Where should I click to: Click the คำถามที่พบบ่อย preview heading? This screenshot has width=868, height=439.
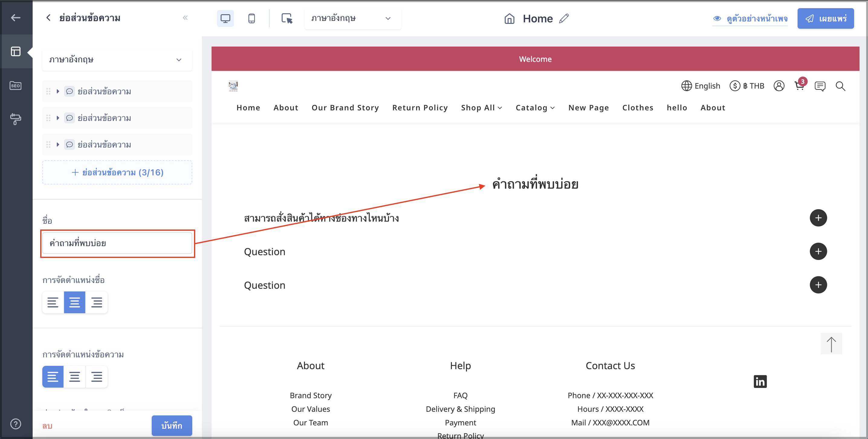pyautogui.click(x=535, y=184)
